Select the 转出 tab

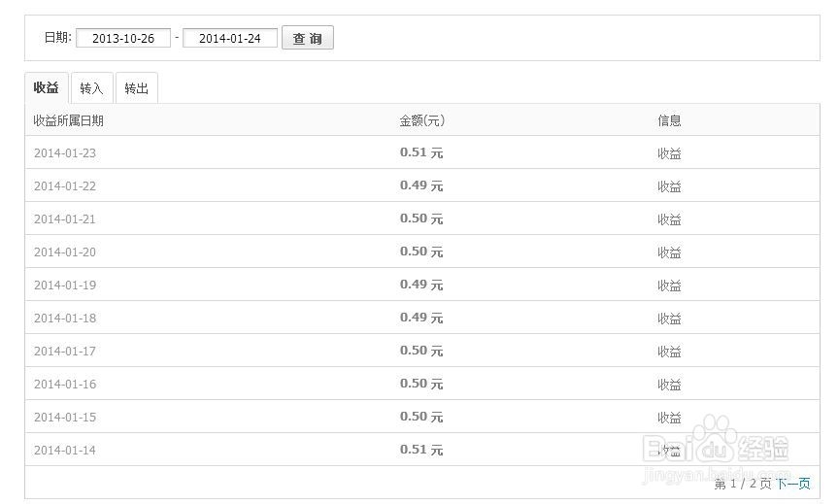click(x=137, y=88)
